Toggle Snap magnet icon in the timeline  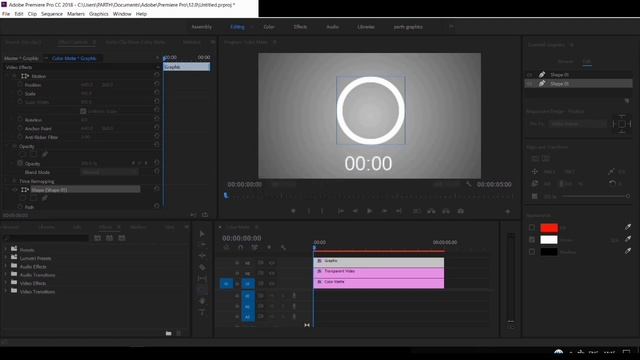coord(240,247)
